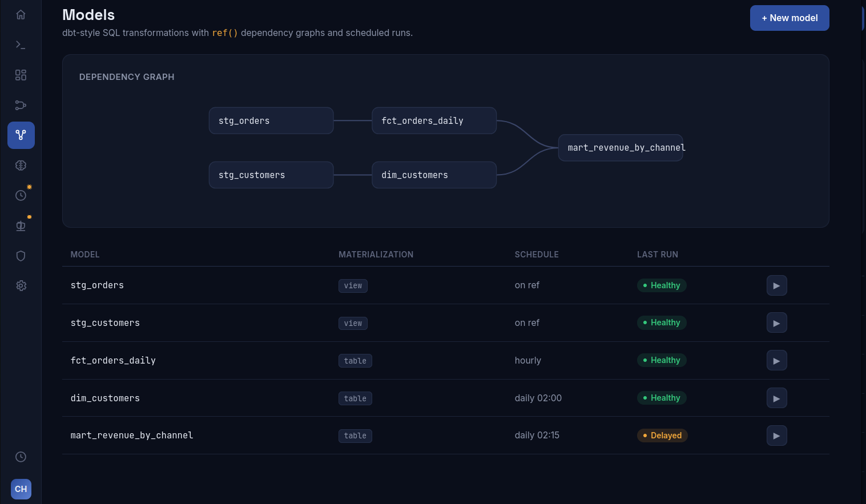Select the stg_orders graph node
Screen dimensions: 866x504
(271, 120)
